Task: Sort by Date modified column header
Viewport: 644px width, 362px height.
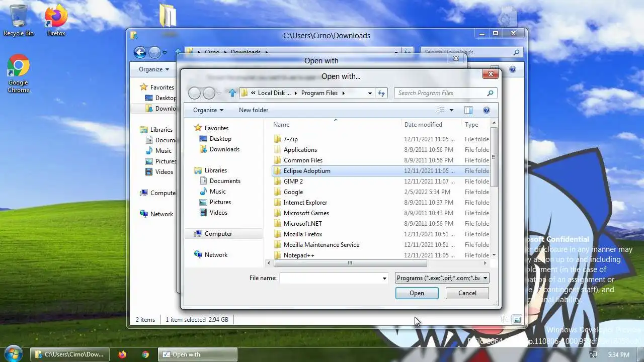Action: click(431, 125)
